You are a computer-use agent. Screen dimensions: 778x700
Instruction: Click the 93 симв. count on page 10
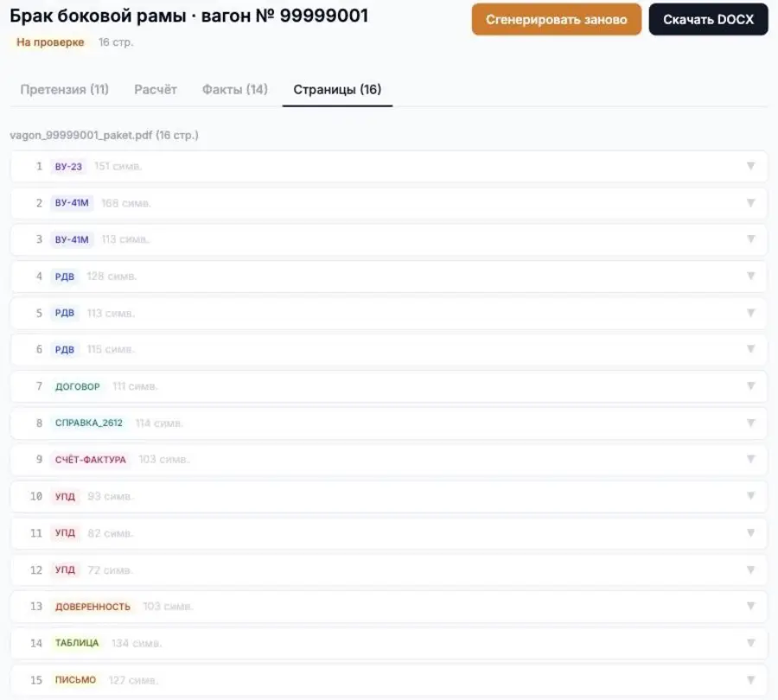(x=110, y=497)
